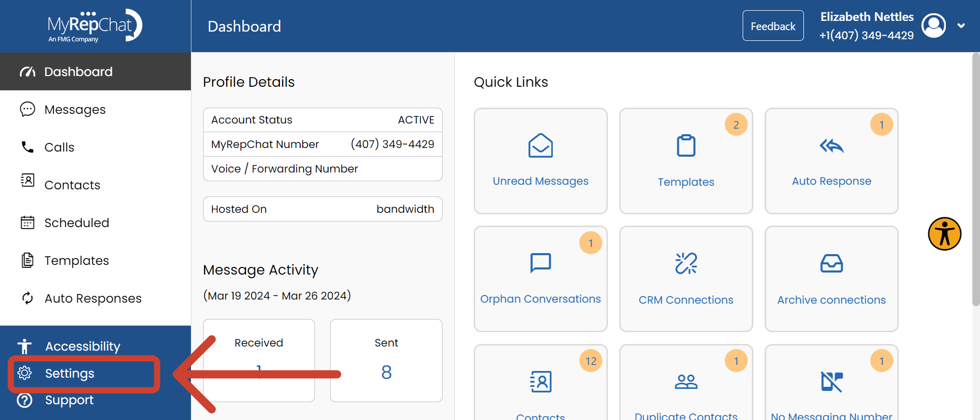Click the Duplicate Contacts people icon
Viewport: 980px width, 420px height.
tap(686, 382)
